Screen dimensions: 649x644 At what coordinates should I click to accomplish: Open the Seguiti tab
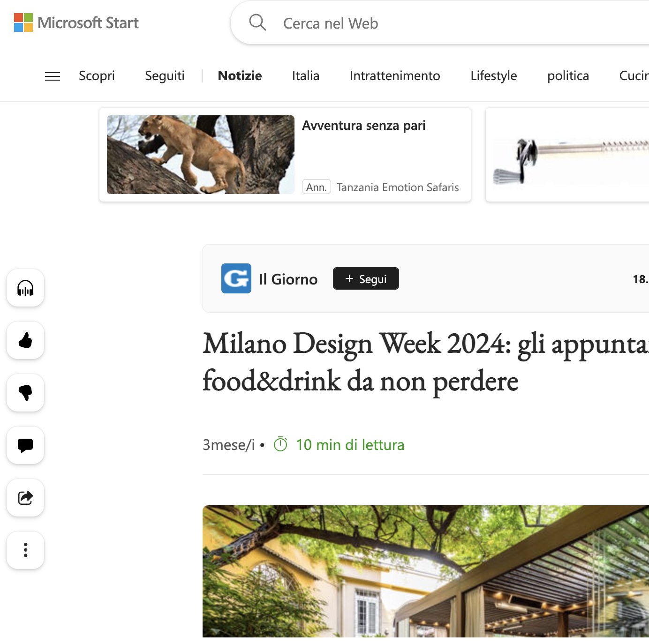pyautogui.click(x=165, y=76)
